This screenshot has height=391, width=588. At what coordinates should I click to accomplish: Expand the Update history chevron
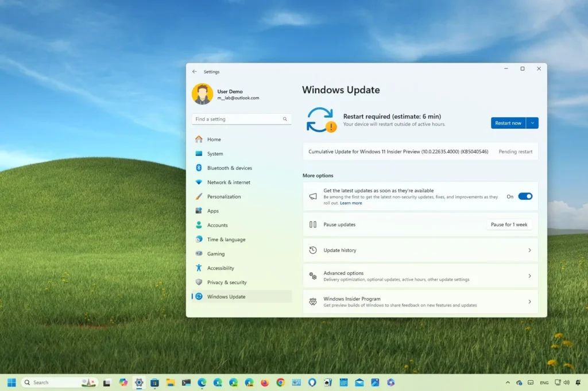(529, 250)
